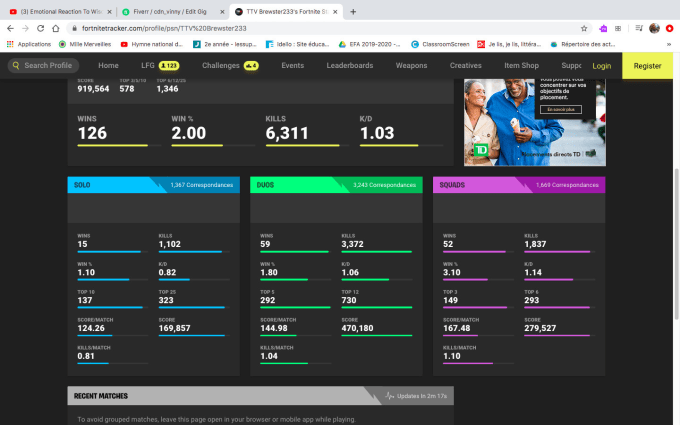This screenshot has height=425, width=680.
Task: Click the TD advertisement image
Action: [x=535, y=122]
